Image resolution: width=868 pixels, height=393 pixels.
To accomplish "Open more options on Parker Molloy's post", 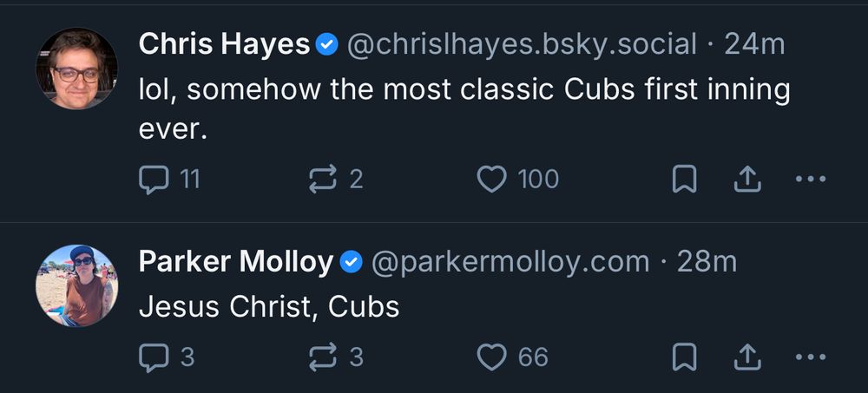I will pos(811,357).
